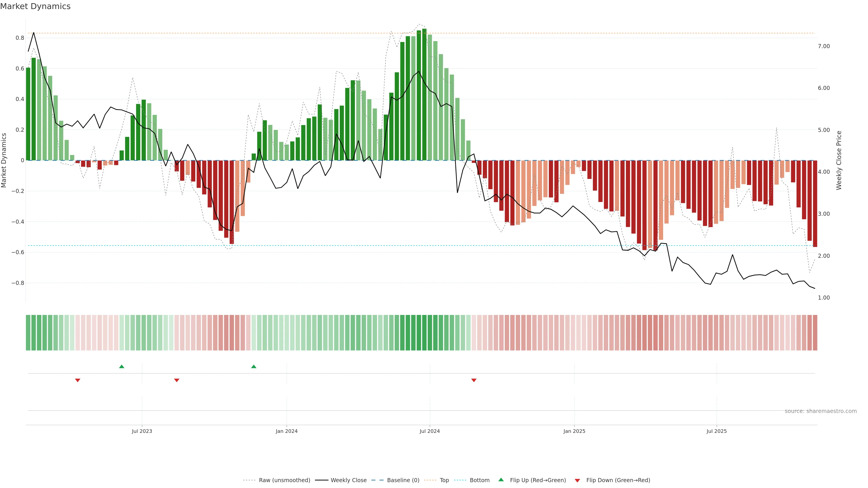Click the tallest green bar in the chart
The width and height of the screenshot is (868, 488).
tap(424, 94)
